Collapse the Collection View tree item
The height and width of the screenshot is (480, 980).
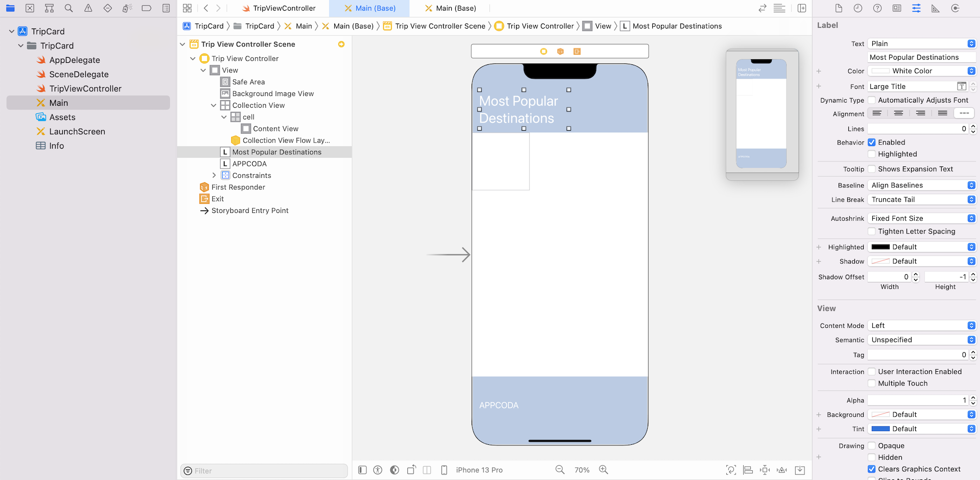(x=213, y=105)
